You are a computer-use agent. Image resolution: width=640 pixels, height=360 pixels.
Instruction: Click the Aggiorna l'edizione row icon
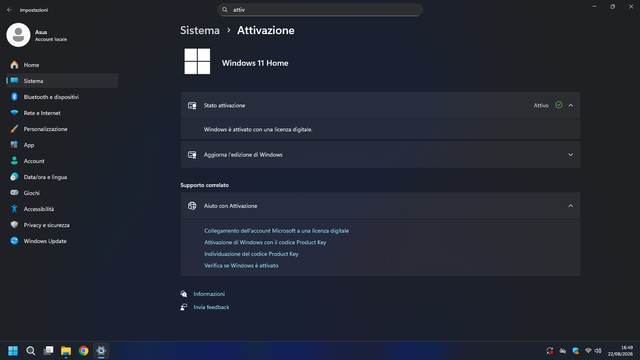192,155
